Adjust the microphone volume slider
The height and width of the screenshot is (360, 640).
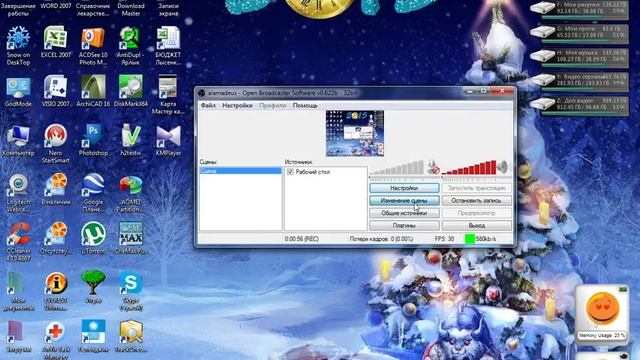click(397, 167)
